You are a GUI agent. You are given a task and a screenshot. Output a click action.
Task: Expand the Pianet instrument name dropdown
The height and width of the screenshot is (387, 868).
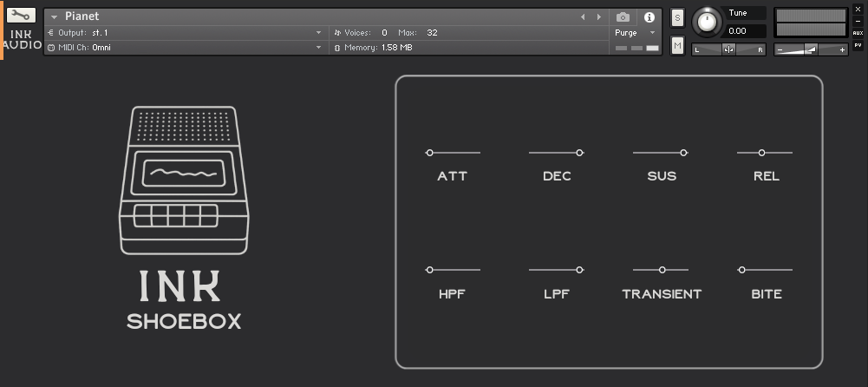(54, 16)
